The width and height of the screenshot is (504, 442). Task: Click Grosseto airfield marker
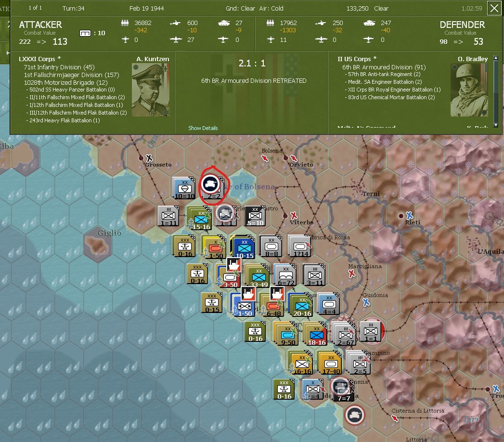149,158
